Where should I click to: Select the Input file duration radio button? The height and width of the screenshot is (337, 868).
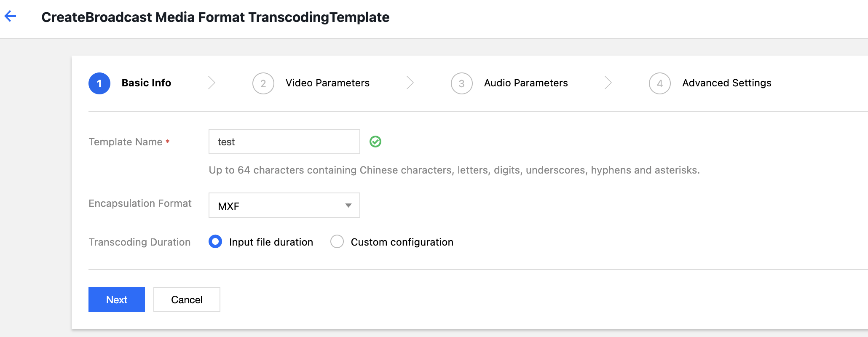[x=215, y=242]
